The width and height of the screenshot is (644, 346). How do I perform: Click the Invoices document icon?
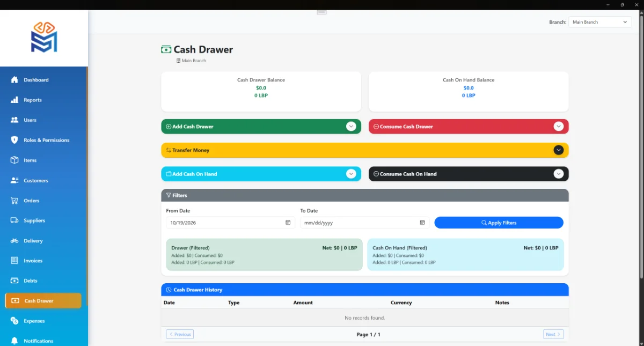[x=14, y=261]
